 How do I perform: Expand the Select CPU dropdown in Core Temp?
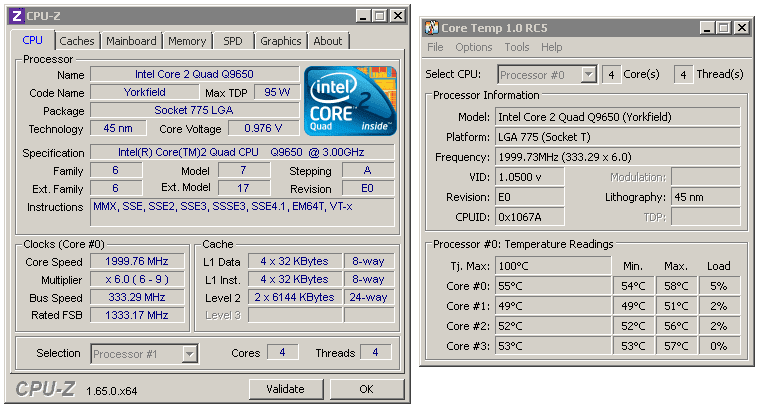pyautogui.click(x=589, y=75)
